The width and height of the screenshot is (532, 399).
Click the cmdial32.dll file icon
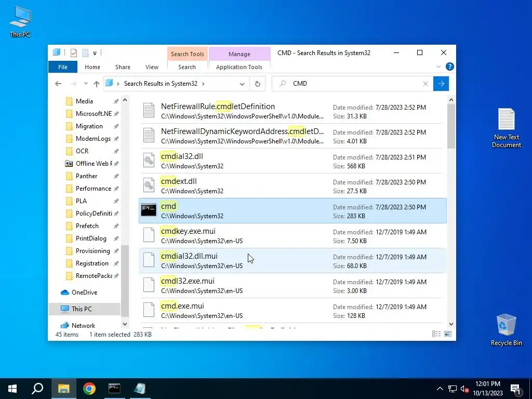149,160
